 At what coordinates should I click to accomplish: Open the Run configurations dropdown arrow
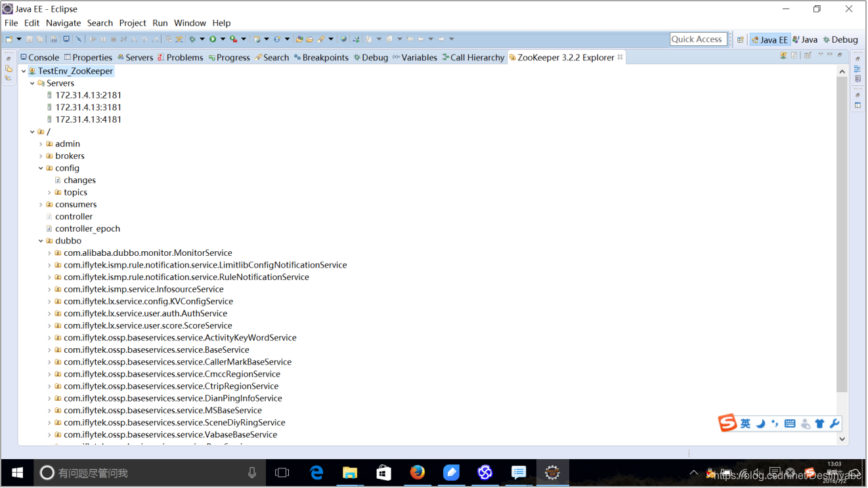223,39
